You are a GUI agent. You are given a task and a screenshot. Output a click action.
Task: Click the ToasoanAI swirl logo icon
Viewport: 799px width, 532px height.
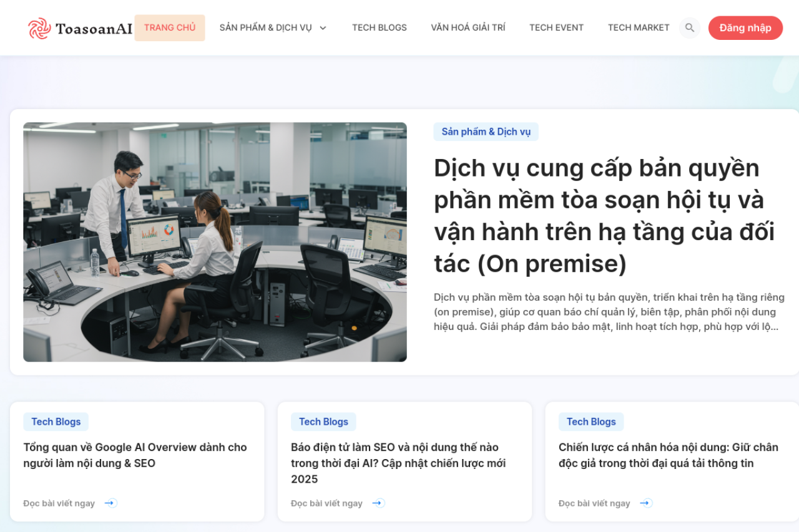pyautogui.click(x=39, y=28)
